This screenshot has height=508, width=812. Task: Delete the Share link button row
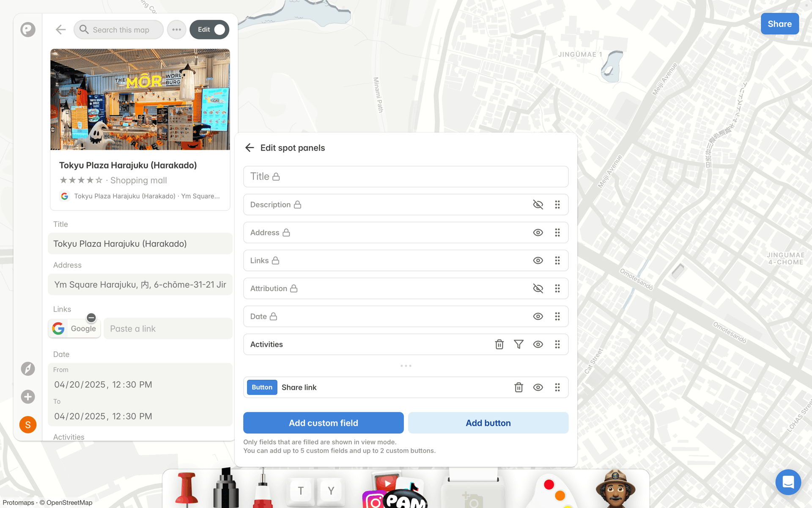point(518,387)
